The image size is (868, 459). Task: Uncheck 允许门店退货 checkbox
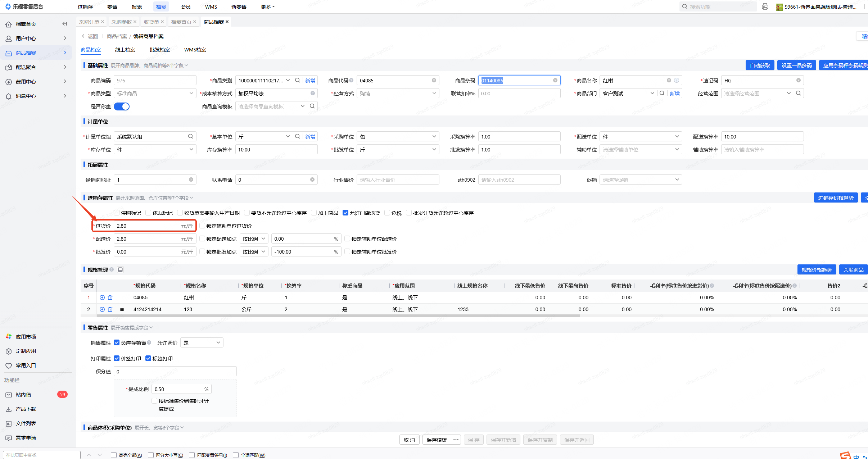345,213
